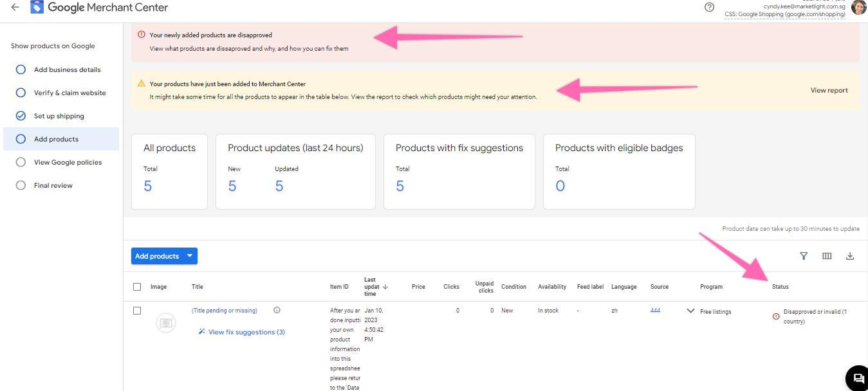Click the product image placeholder thumbnail
868x391 pixels.
click(x=166, y=322)
